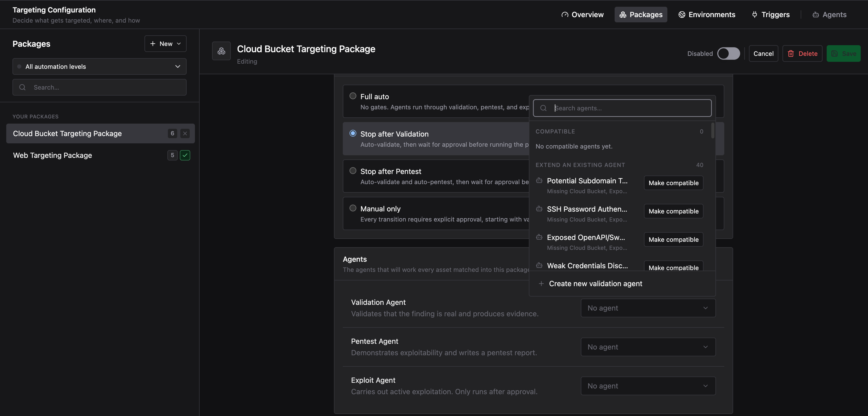Image resolution: width=868 pixels, height=416 pixels.
Task: Click the chevron on the New button
Action: (179, 44)
